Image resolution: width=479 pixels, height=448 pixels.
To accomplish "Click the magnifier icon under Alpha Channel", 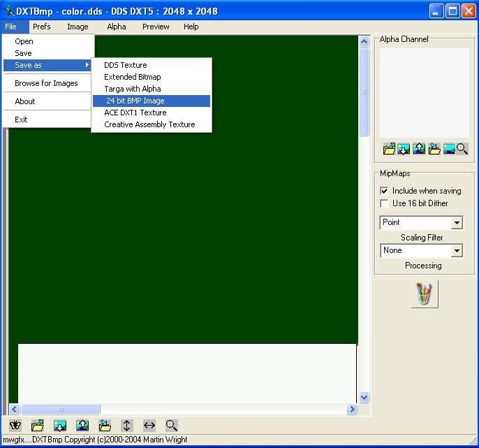I will (462, 149).
